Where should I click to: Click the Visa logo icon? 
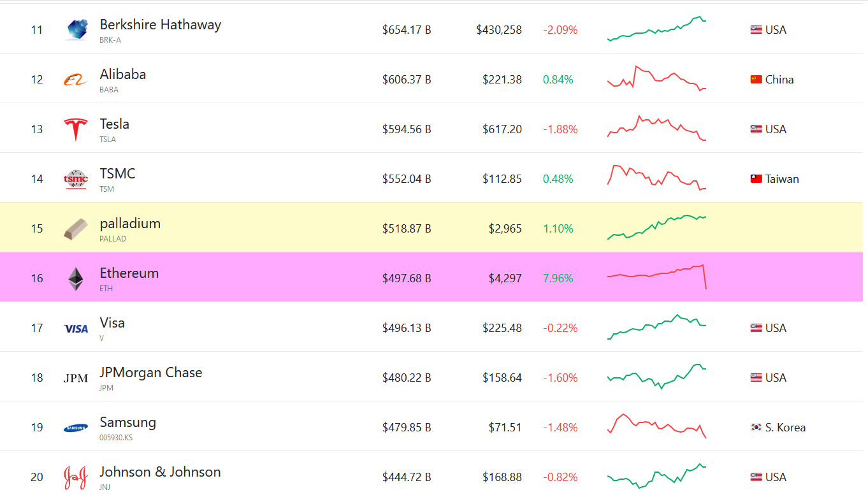click(x=76, y=329)
